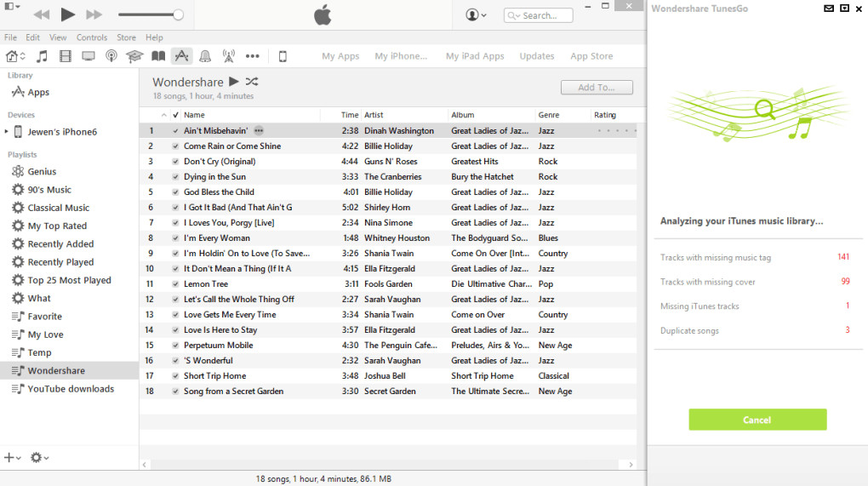
Task: Click the horizontal scrollbar right arrow
Action: pyautogui.click(x=631, y=465)
